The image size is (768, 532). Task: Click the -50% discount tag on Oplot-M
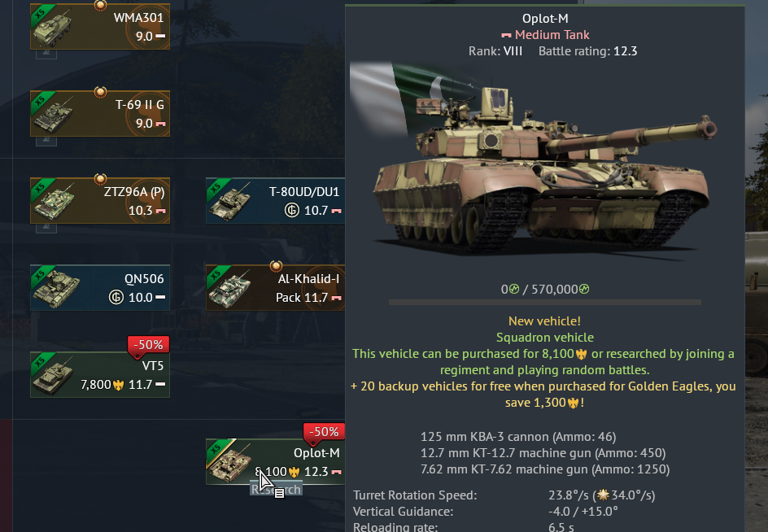324,432
